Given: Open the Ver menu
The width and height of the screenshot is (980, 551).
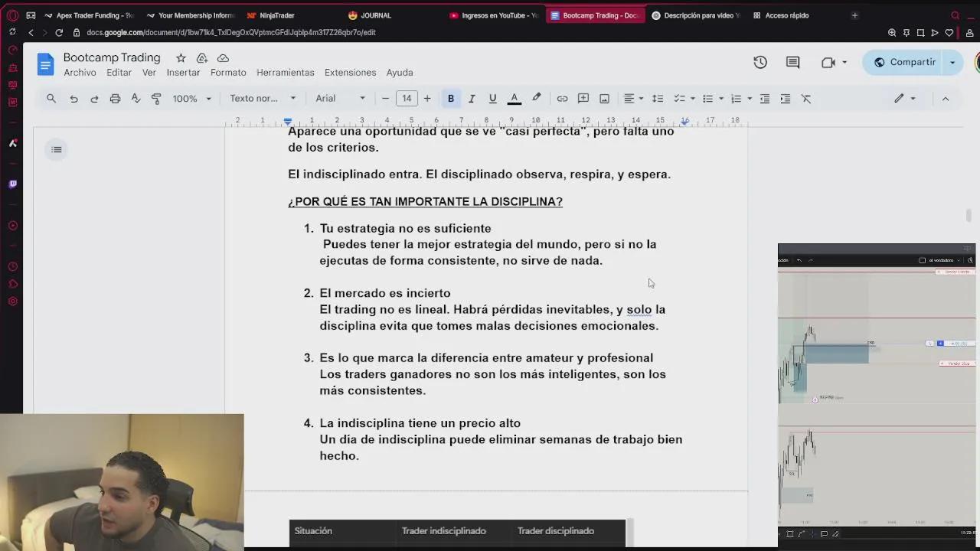Looking at the screenshot, I should 149,72.
